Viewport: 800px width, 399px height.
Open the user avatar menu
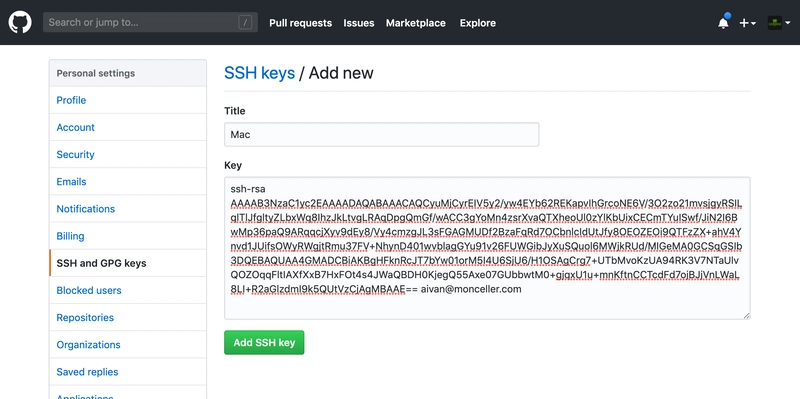point(779,23)
